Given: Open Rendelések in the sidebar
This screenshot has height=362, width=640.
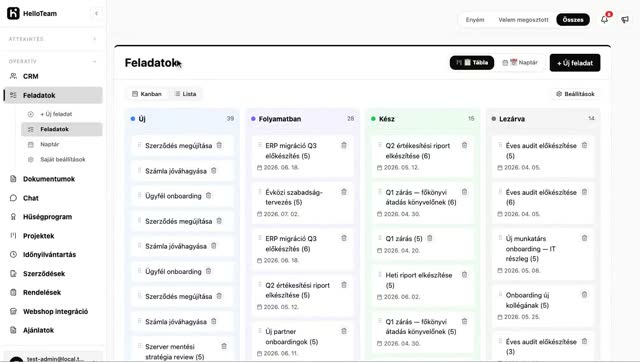Looking at the screenshot, I should [53, 293].
